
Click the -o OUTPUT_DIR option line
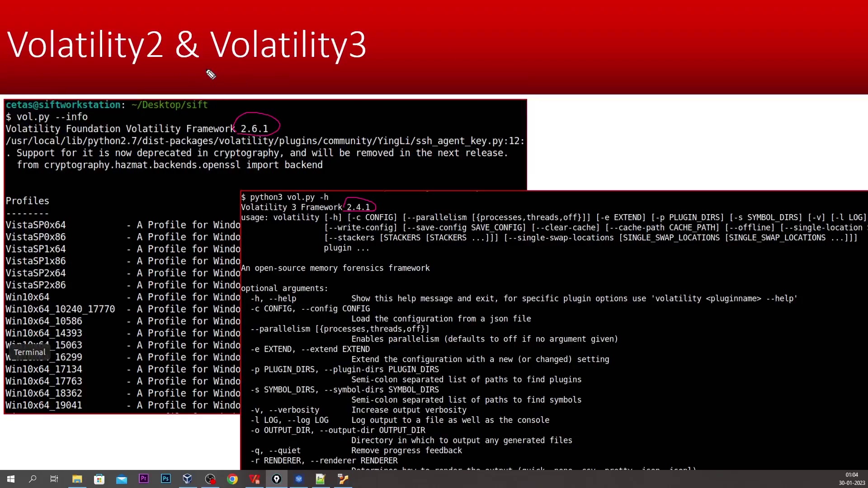pos(338,430)
